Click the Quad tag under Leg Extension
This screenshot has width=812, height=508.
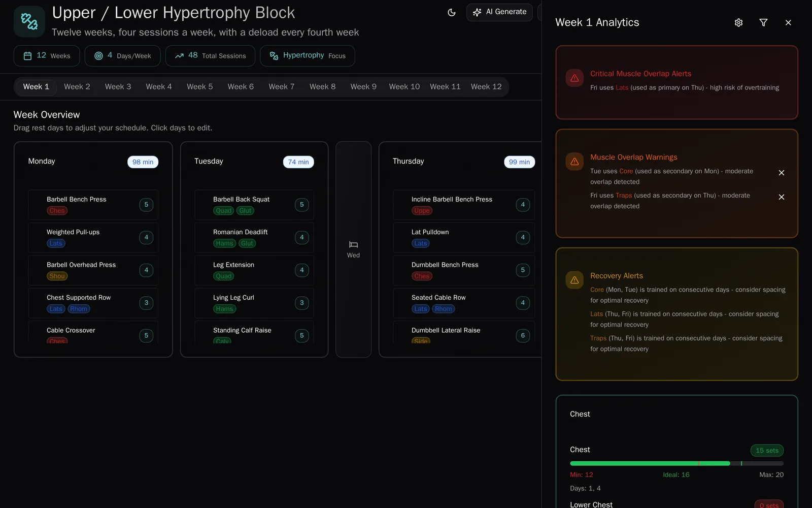224,276
